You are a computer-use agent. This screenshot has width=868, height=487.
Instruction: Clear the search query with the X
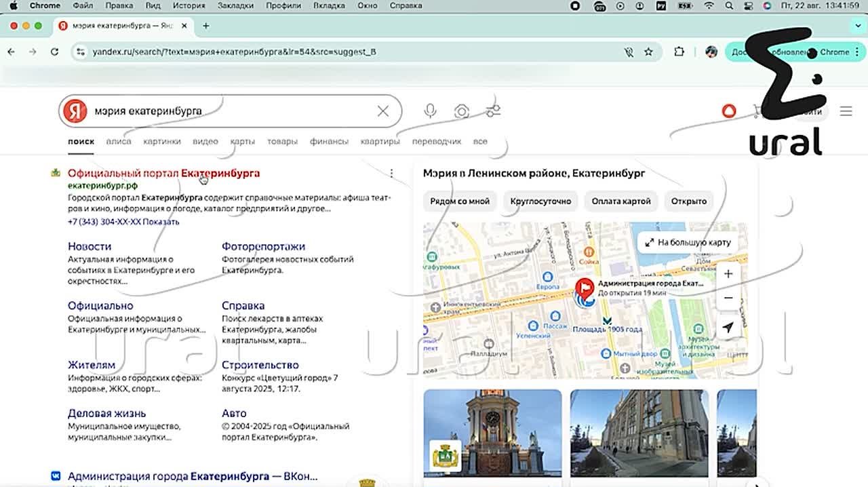tap(383, 111)
